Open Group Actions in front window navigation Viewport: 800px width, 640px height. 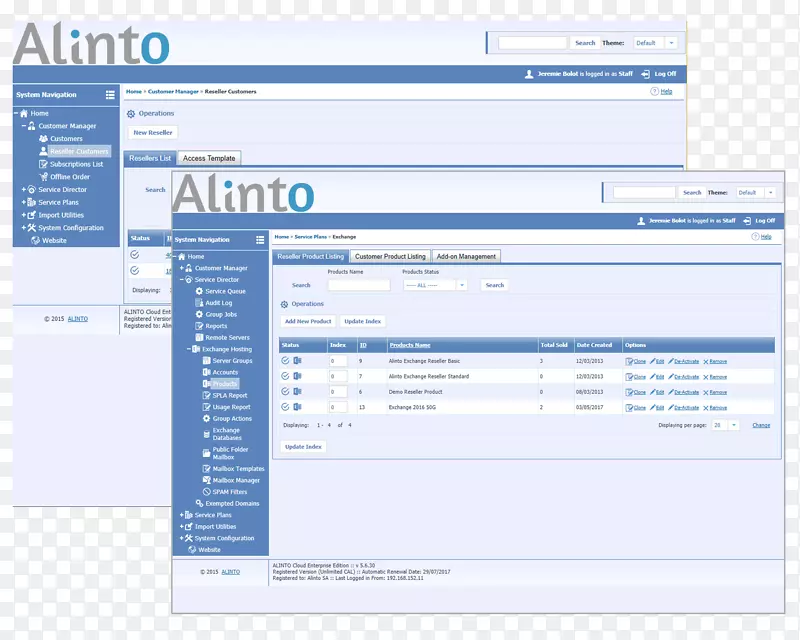[x=232, y=419]
